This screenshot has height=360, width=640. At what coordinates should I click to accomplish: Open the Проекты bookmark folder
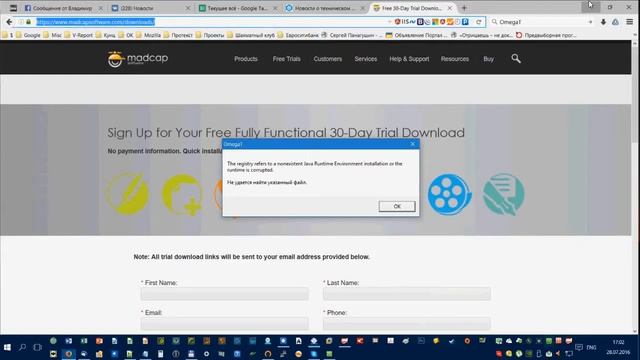click(210, 36)
